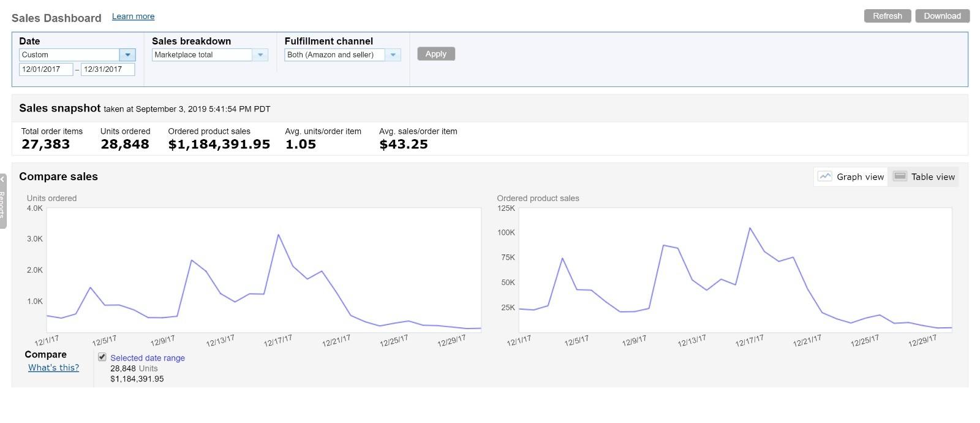Image resolution: width=980 pixels, height=423 pixels.
Task: Switch to the Graph view tab label
Action: [x=860, y=177]
